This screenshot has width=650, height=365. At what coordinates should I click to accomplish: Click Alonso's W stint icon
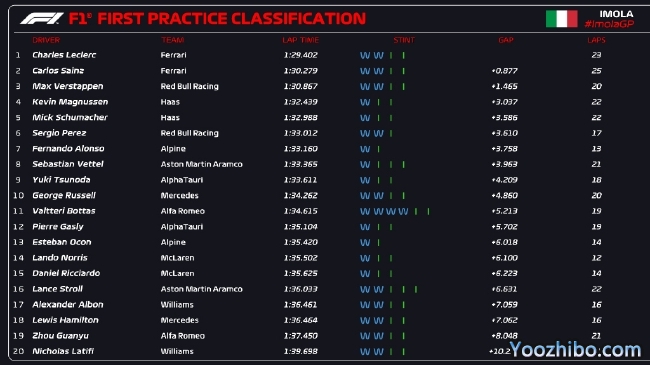tap(365, 149)
